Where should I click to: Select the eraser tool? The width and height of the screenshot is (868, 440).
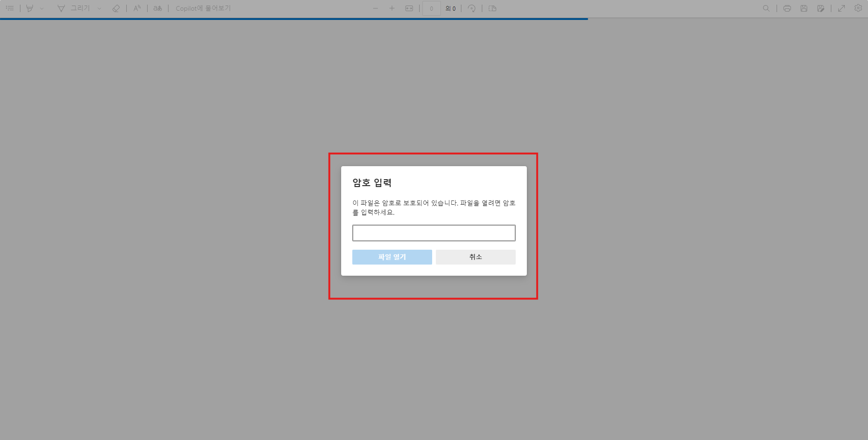(116, 8)
